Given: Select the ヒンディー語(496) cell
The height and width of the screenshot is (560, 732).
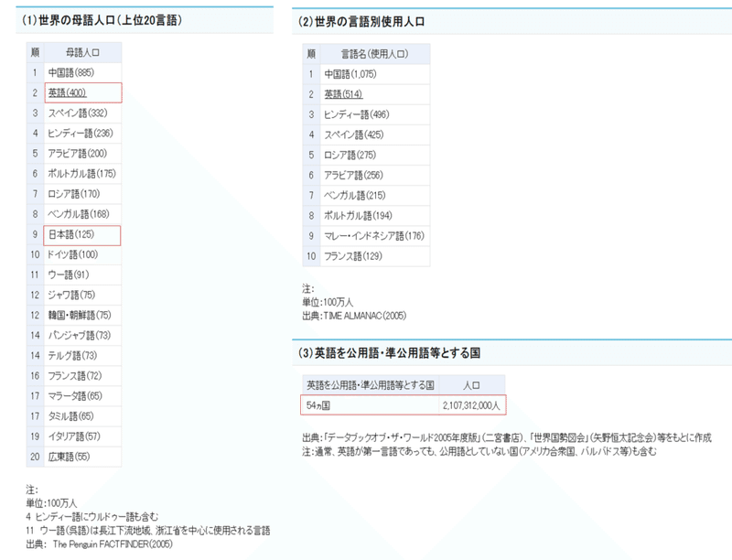Looking at the screenshot, I should [x=375, y=114].
